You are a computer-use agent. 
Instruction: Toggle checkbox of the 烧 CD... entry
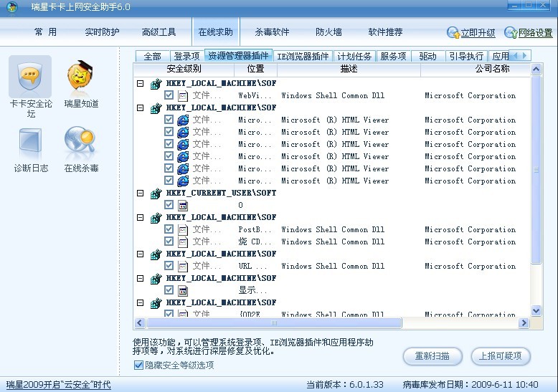[x=169, y=242]
